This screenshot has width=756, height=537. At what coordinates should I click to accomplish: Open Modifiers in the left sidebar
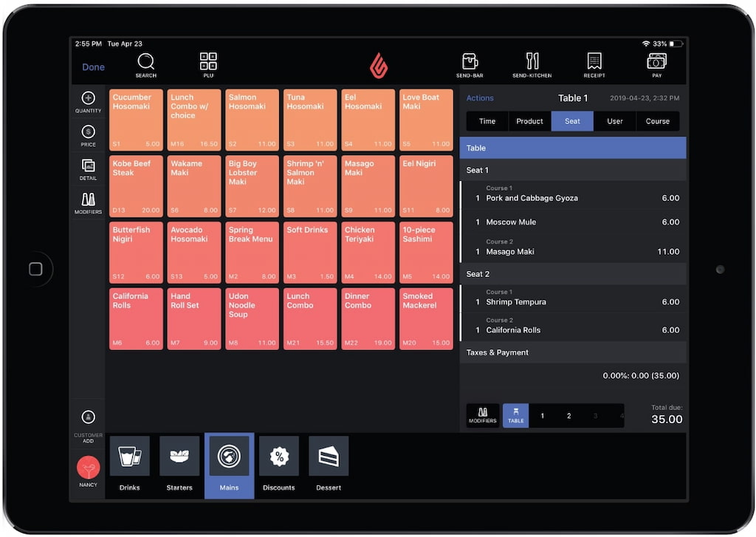tap(89, 204)
